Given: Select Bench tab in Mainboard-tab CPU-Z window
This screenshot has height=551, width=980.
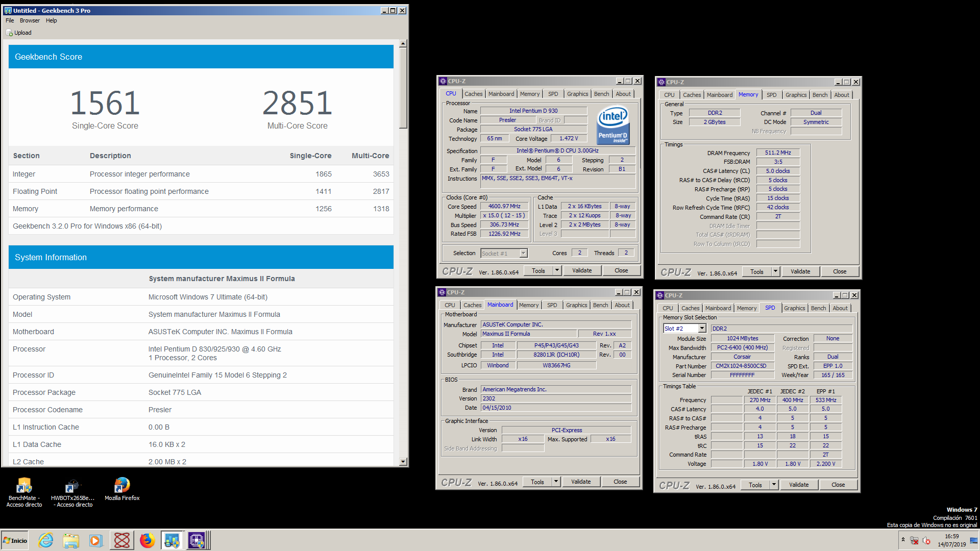Looking at the screenshot, I should coord(600,305).
